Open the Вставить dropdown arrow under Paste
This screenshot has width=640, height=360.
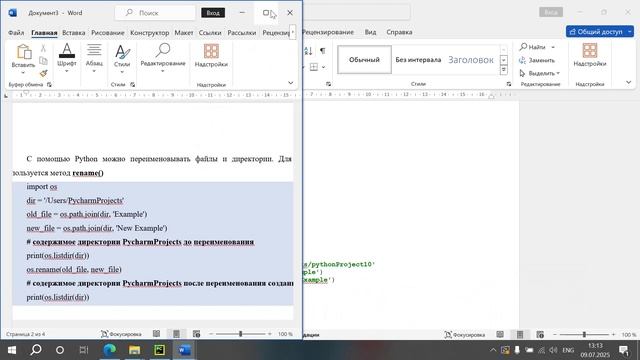23,73
